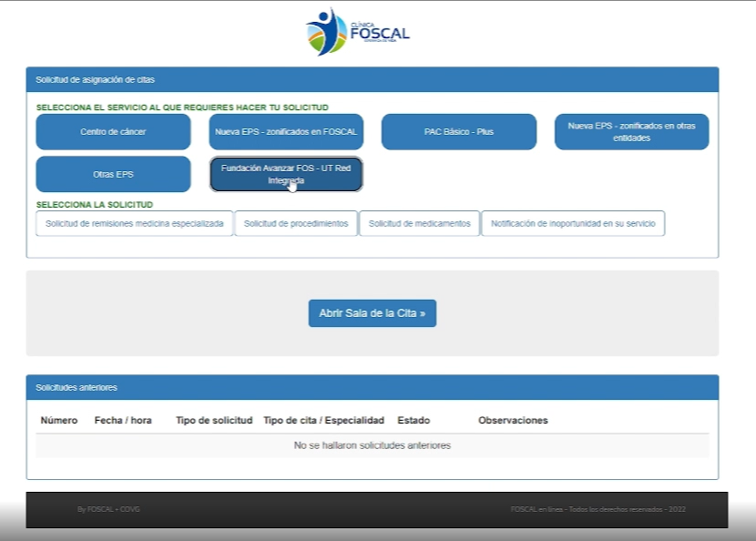This screenshot has width=756, height=541.
Task: Click the Abrir Sala de la Cita button
Action: tap(373, 313)
